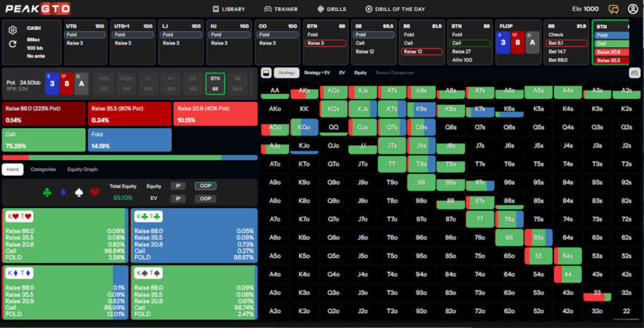The height and width of the screenshot is (328, 644).
Task: Click the card view icon left of Strategy
Action: tap(266, 73)
